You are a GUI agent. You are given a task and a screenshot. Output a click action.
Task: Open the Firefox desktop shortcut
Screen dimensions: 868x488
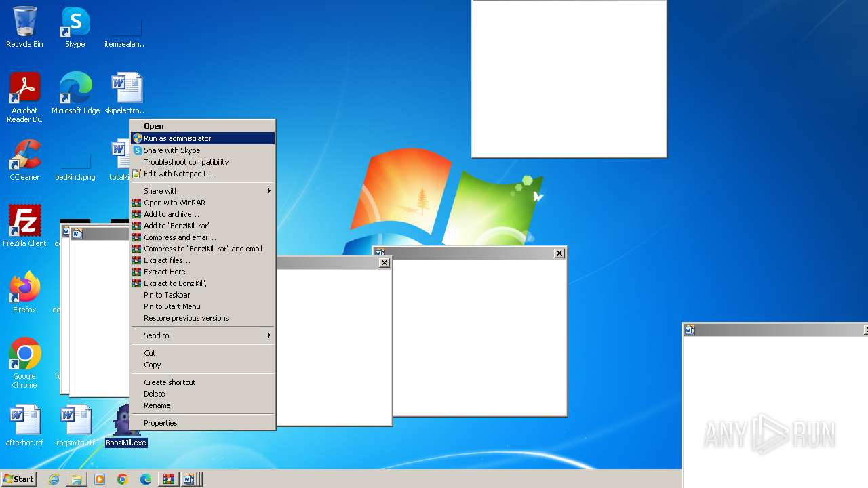pyautogui.click(x=24, y=293)
